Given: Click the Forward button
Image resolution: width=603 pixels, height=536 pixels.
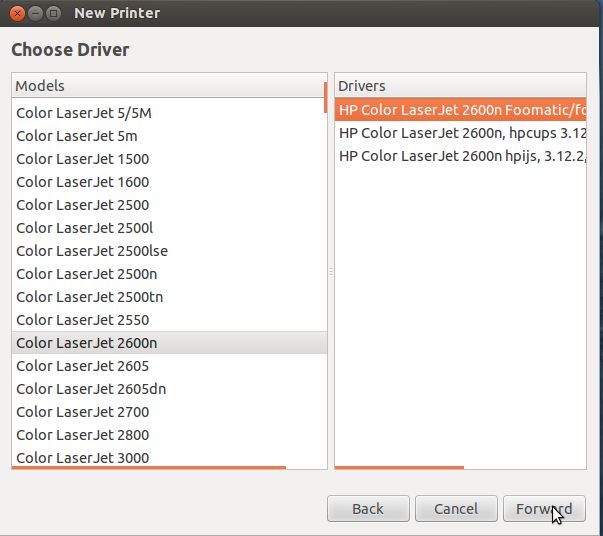Looking at the screenshot, I should (x=544, y=509).
